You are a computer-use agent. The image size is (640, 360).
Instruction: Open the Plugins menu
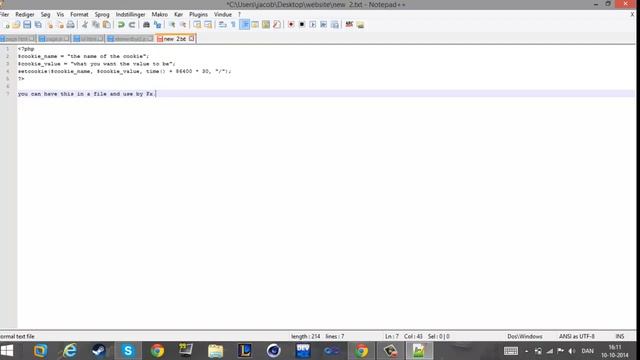[x=198, y=14]
